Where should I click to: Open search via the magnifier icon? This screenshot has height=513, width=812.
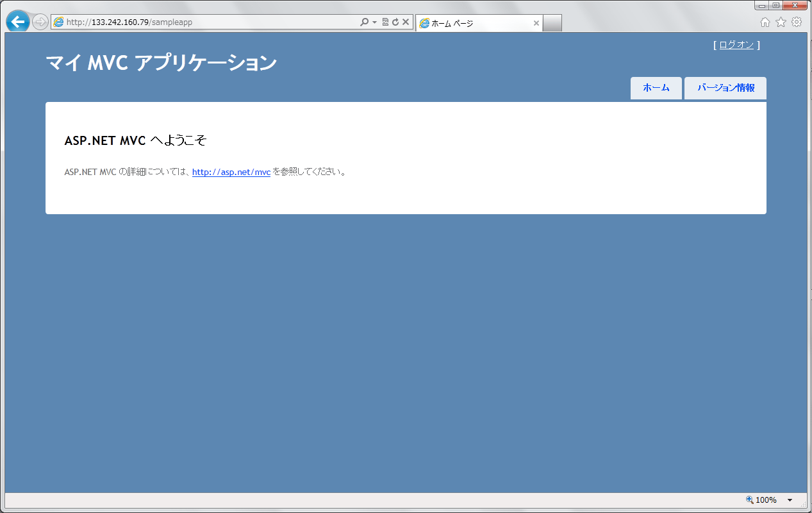tap(365, 21)
